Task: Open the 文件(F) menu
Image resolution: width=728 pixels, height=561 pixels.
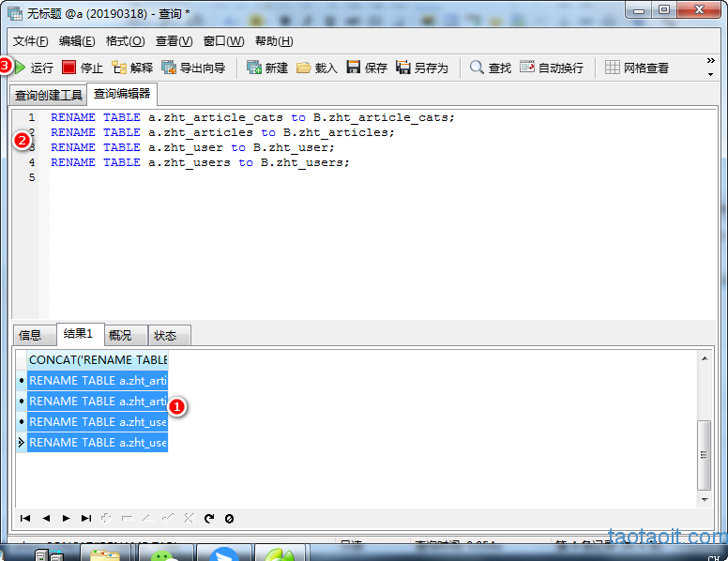Action: pos(30,41)
